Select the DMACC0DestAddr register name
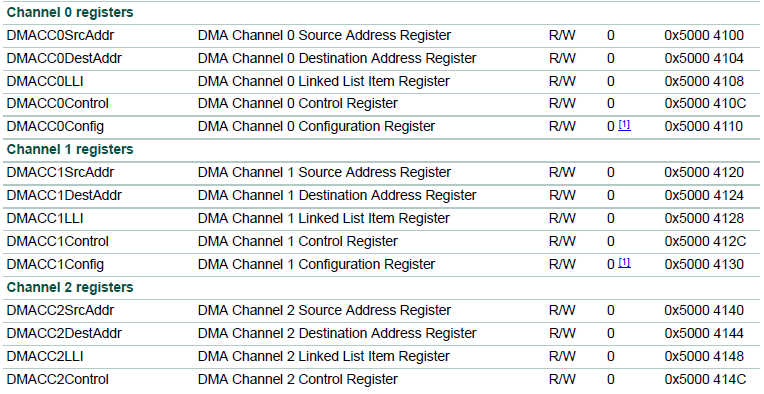The height and width of the screenshot is (394, 764). click(64, 58)
